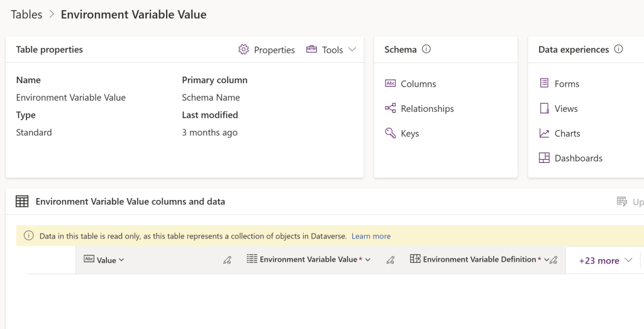
Task: Click the Learn more link
Action: tap(371, 236)
